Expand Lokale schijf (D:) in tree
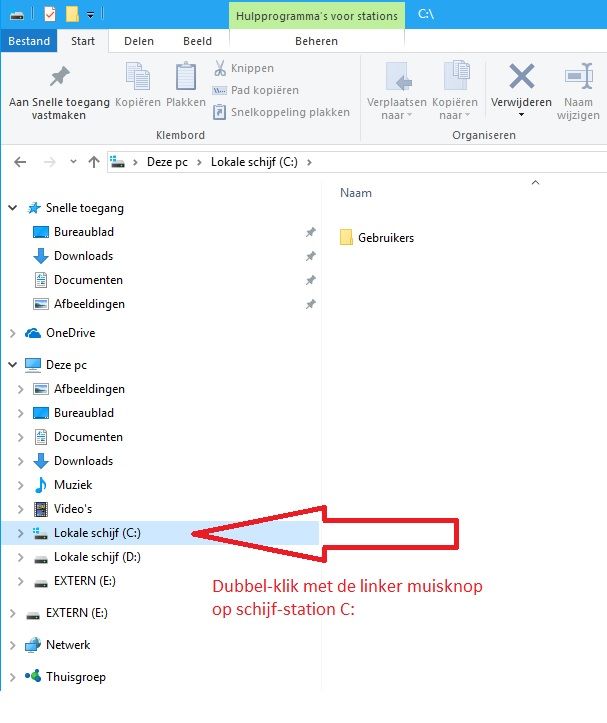Image resolution: width=607 pixels, height=723 pixels. coord(20,557)
